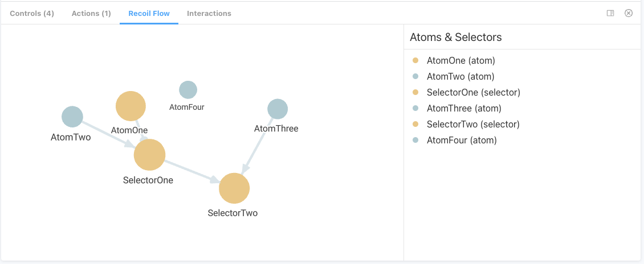Viewport: 644px width, 264px height.
Task: Click the orange dot beside SelectorTwo (selector)
Action: tap(415, 124)
